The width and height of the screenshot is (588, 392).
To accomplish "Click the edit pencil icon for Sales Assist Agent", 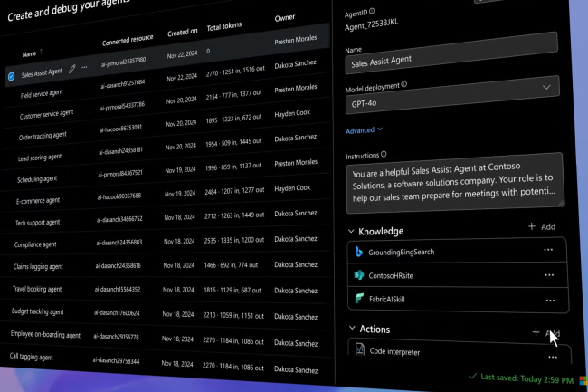I will 72,68.
